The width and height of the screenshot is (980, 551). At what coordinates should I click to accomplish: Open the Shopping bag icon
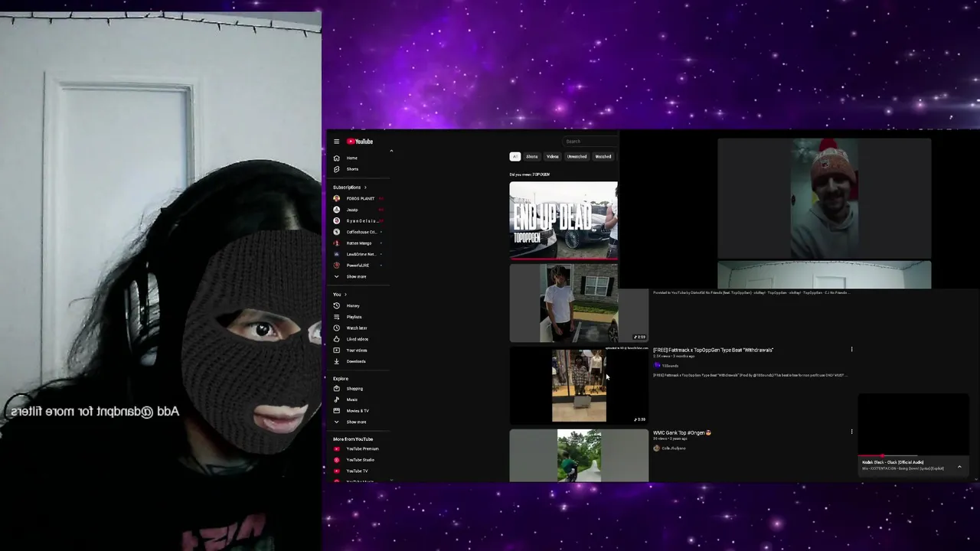click(x=336, y=389)
